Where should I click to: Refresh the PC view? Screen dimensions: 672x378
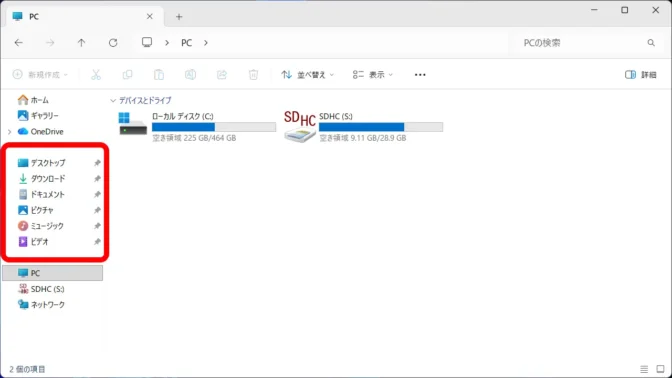(x=113, y=42)
